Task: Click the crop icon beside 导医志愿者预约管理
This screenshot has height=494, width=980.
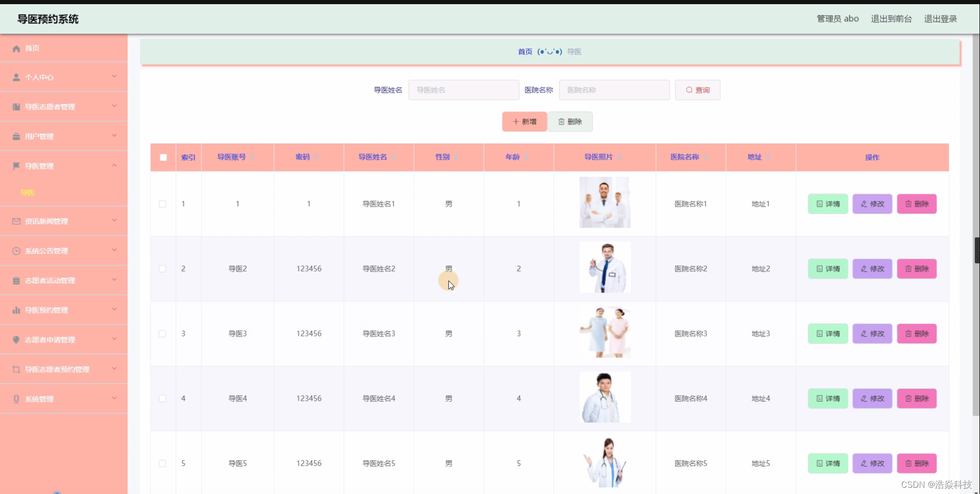Action: pyautogui.click(x=16, y=369)
